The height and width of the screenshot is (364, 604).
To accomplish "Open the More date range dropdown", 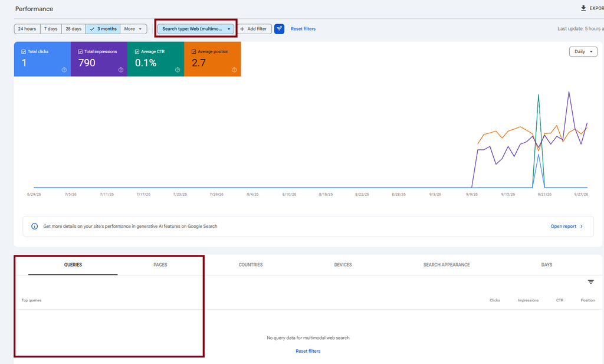I will point(133,29).
